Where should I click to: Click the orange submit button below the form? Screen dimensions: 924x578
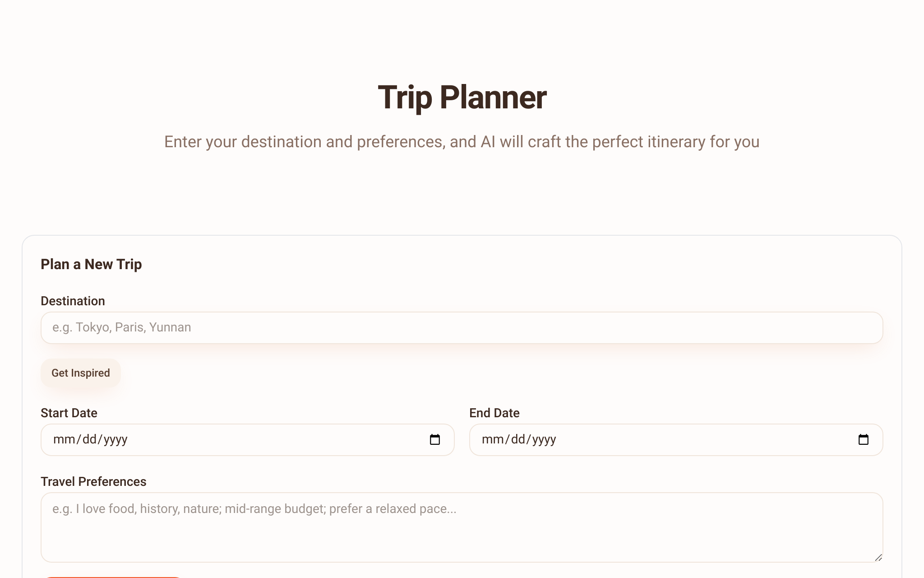113,577
